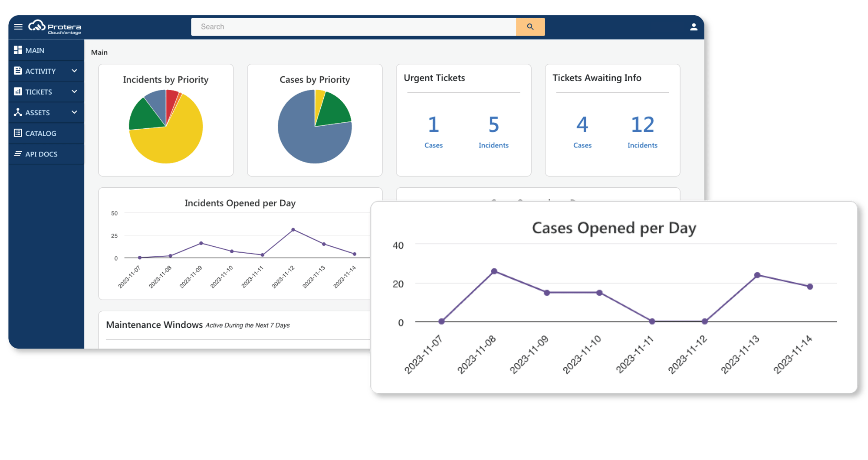Click the Main breadcrumb label

coord(99,52)
